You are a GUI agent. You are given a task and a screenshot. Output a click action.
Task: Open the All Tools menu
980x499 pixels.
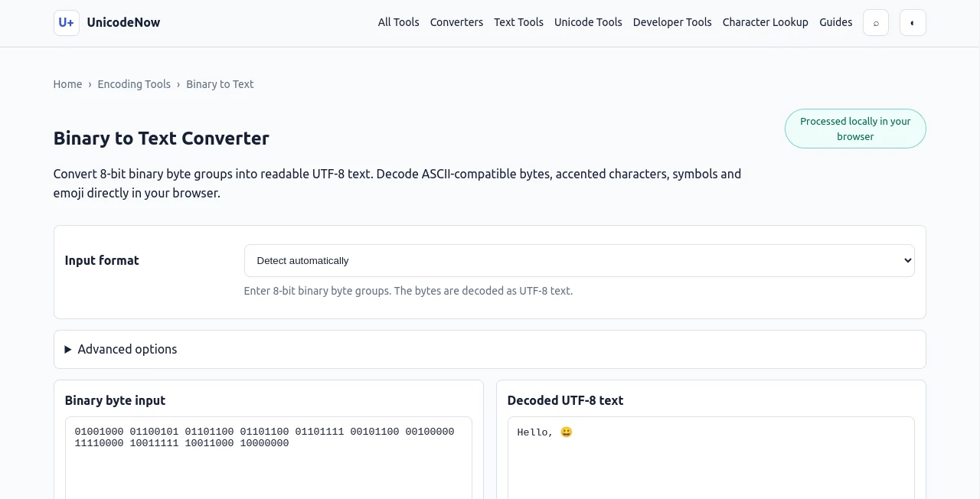pos(399,22)
